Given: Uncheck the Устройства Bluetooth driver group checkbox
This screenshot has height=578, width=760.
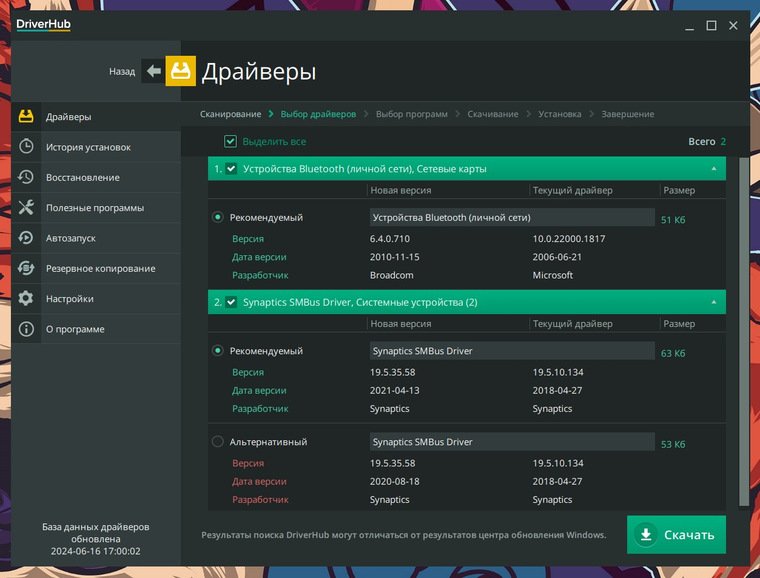Looking at the screenshot, I should click(x=231, y=169).
